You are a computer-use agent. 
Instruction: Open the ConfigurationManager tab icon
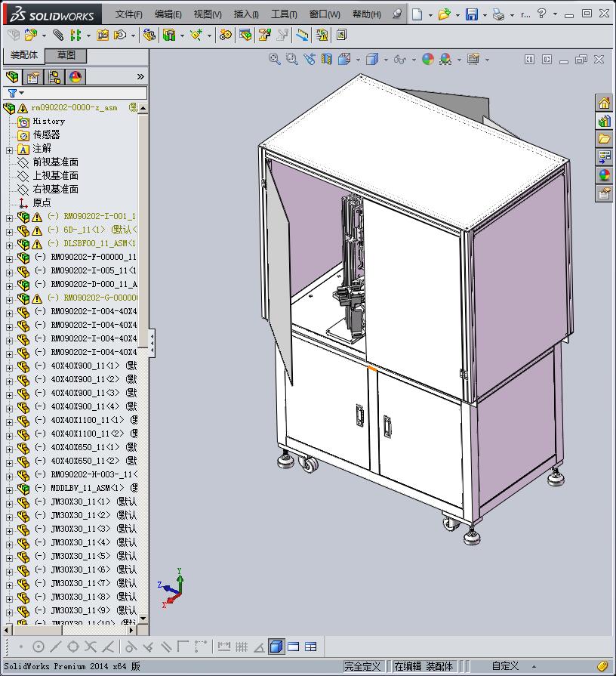click(54, 77)
